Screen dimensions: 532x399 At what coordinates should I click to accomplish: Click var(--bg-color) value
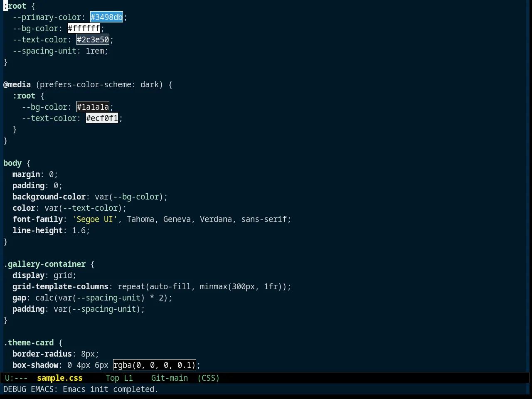click(129, 197)
